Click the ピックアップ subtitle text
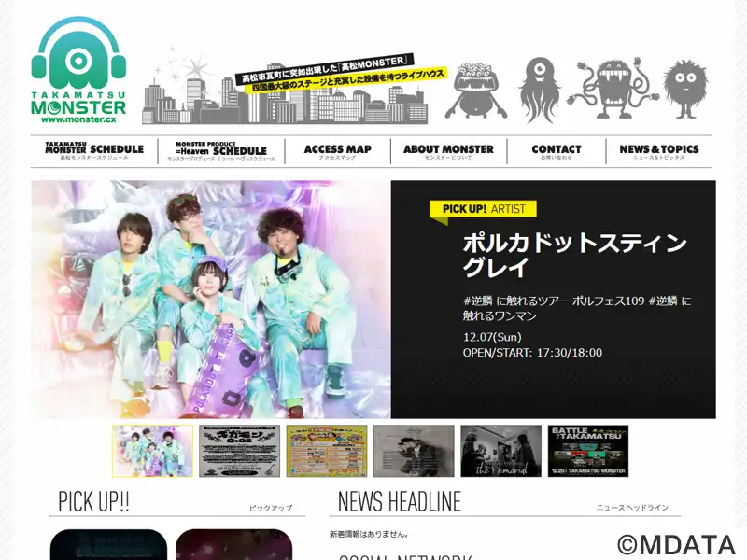The height and width of the screenshot is (560, 747). (271, 508)
